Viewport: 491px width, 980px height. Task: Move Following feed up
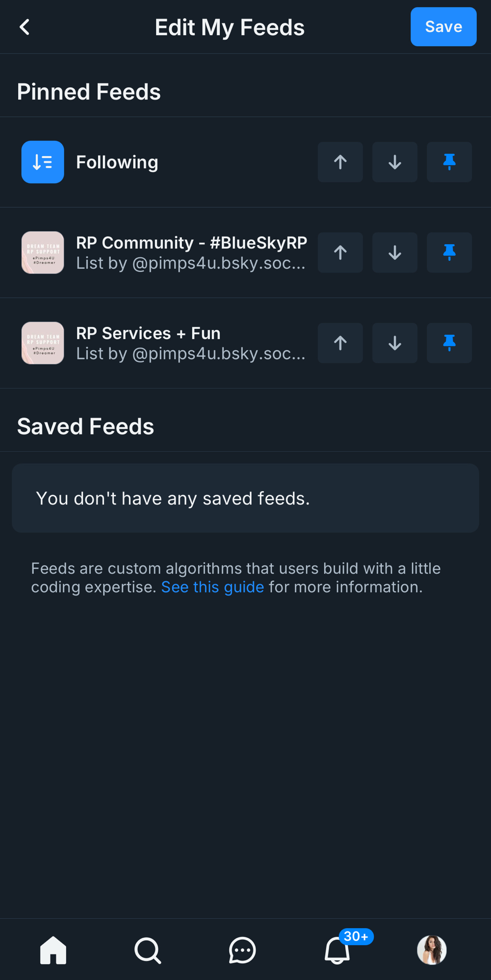340,162
